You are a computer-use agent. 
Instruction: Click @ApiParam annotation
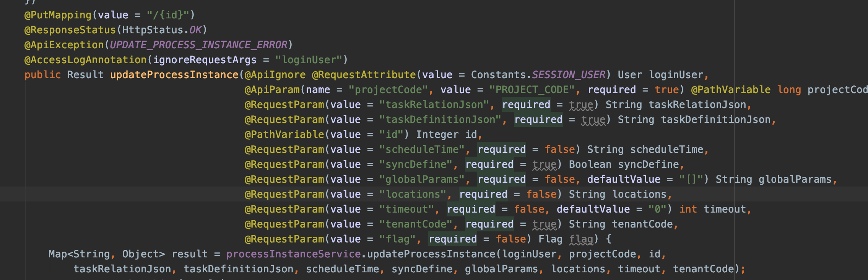click(x=272, y=90)
